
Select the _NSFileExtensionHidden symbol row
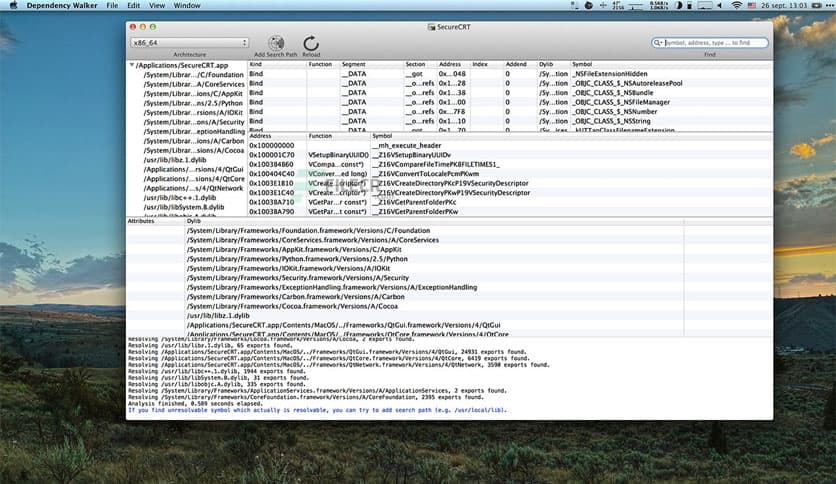pos(510,74)
